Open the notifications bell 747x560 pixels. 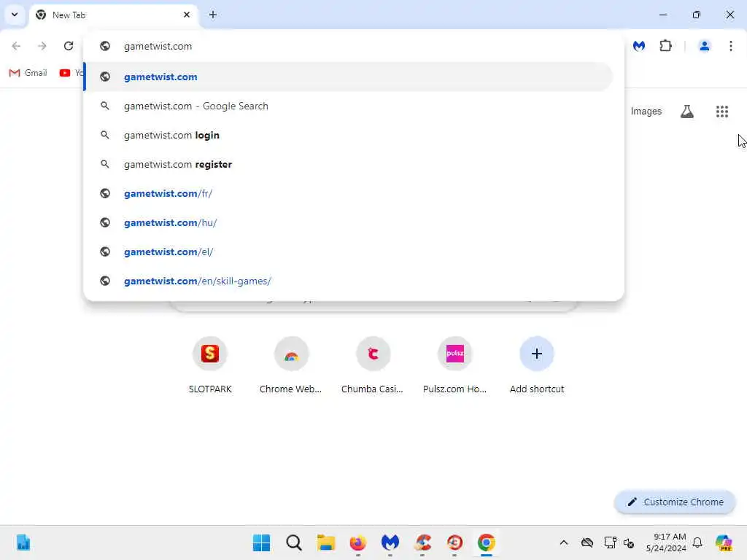697,542
